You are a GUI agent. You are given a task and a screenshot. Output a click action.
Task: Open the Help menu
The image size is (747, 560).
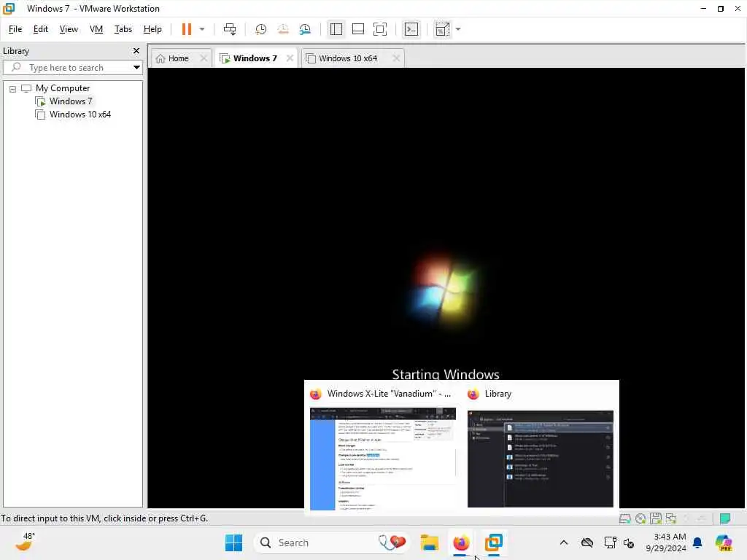pos(152,29)
